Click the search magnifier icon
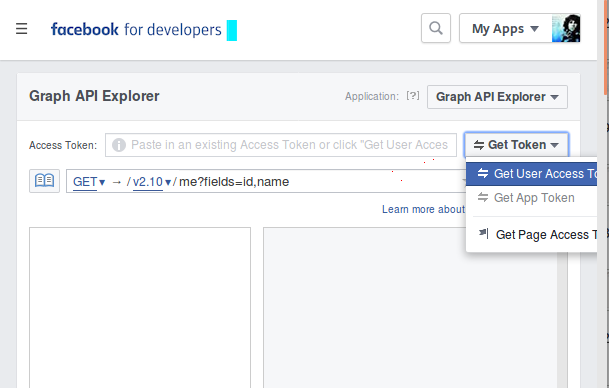The height and width of the screenshot is (388, 609). click(436, 28)
